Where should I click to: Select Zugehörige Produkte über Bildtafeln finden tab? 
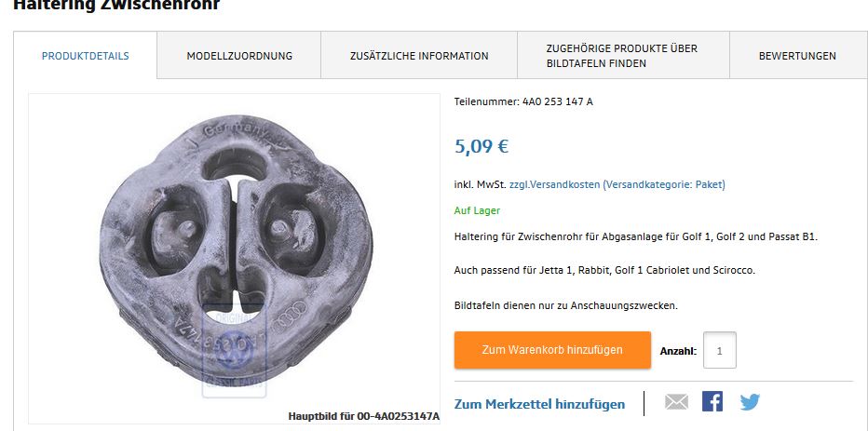click(623, 56)
